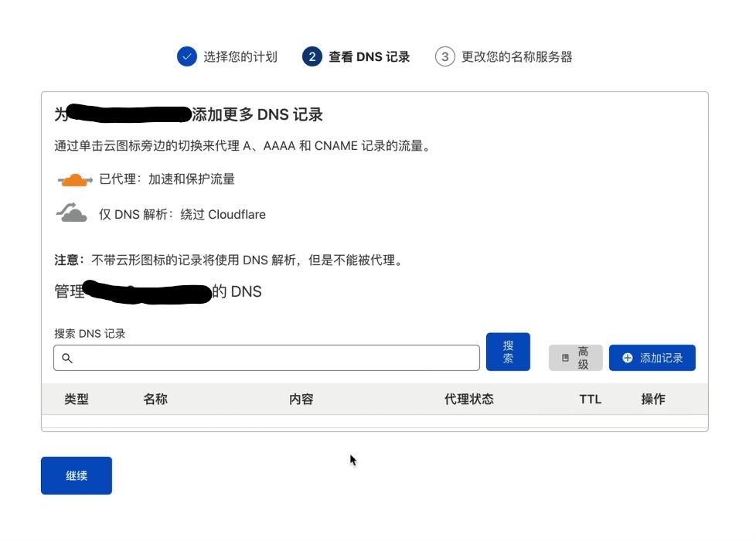Viewport: 756px width, 541px height.
Task: Click the 继续 button to proceed
Action: pyautogui.click(x=77, y=475)
